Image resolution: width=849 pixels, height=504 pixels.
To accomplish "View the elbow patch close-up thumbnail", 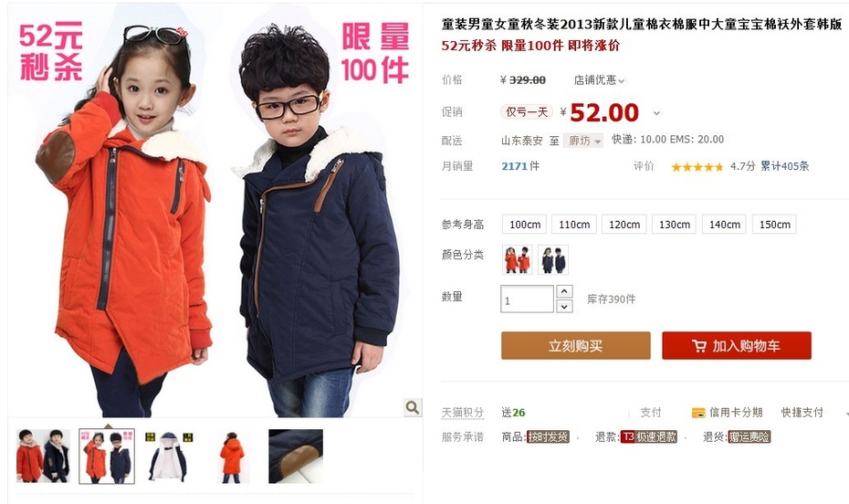I will click(296, 457).
